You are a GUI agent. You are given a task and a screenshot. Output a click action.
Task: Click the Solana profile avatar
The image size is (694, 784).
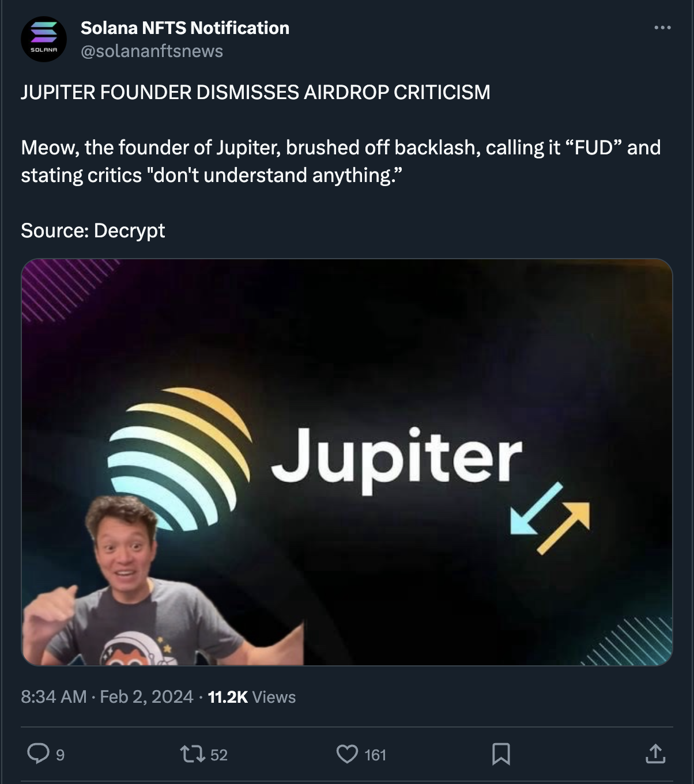(x=44, y=39)
